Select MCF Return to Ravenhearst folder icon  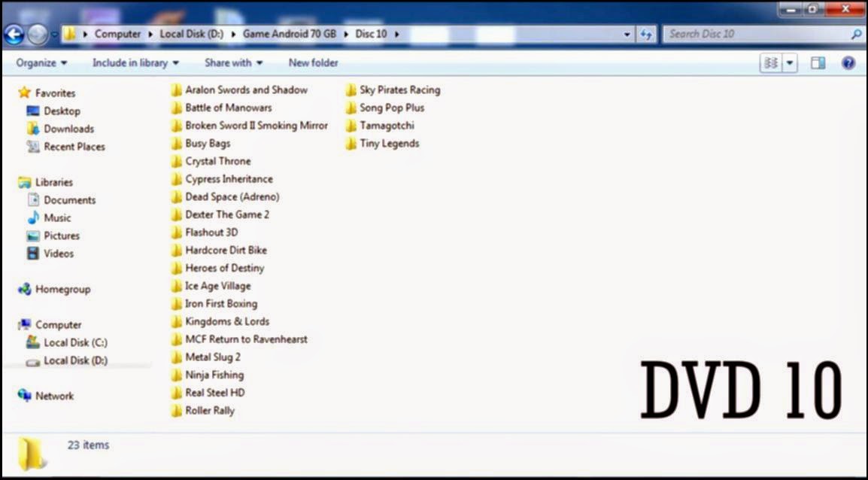click(177, 339)
